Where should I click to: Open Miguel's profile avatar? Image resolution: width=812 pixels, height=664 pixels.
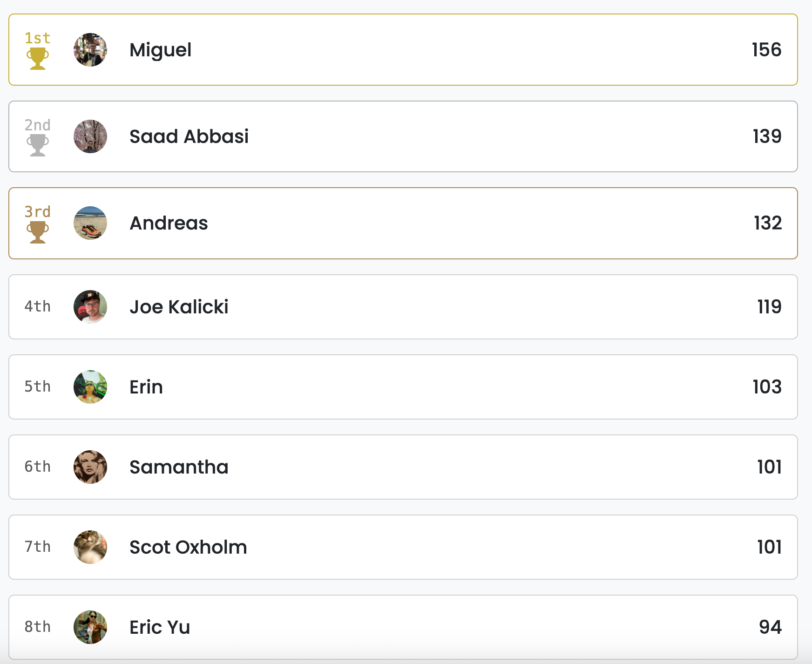click(90, 50)
